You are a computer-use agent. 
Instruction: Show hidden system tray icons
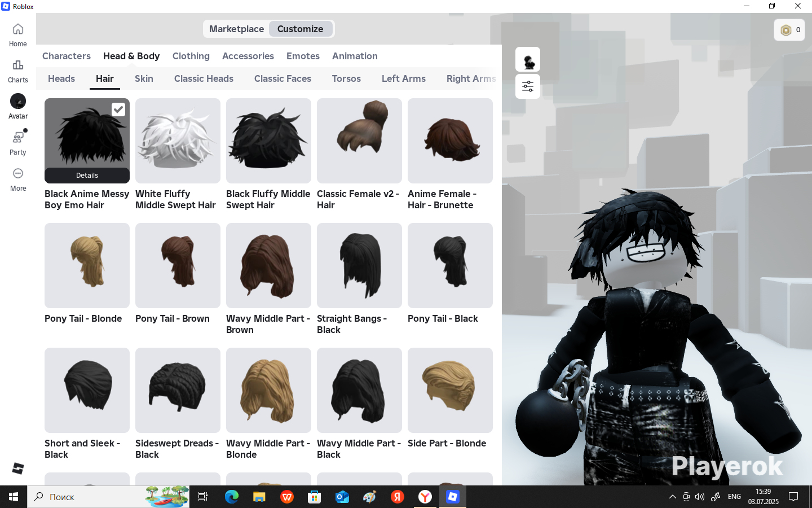(672, 497)
